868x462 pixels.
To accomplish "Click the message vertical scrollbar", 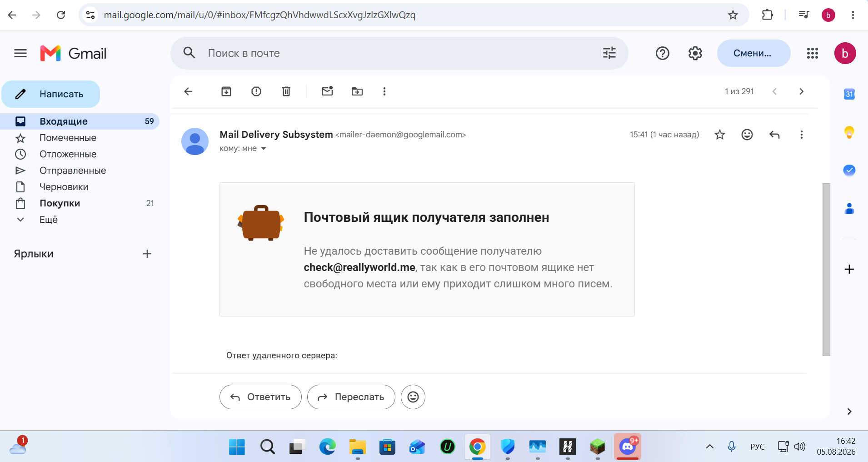I will click(x=826, y=269).
